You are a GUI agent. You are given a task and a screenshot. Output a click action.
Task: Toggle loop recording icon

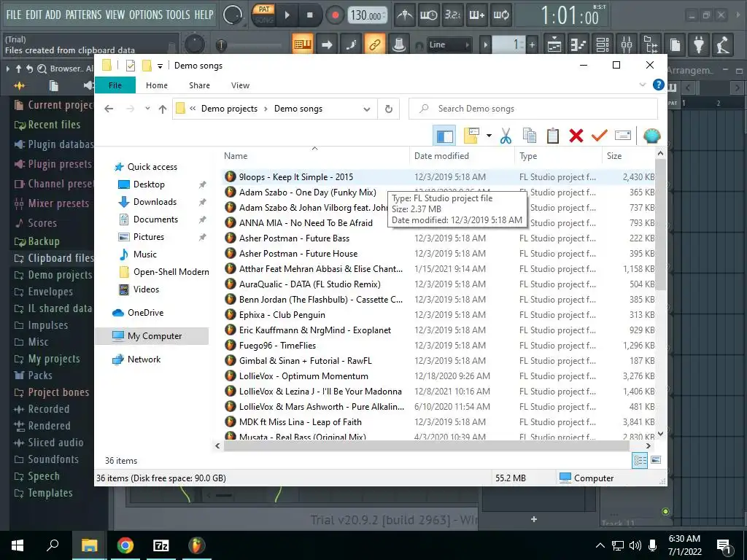500,15
